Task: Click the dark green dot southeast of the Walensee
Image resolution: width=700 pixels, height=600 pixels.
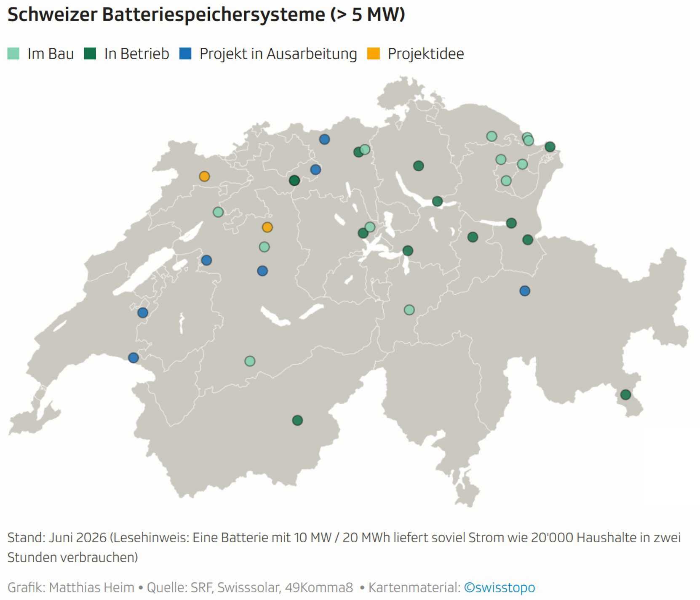Action: point(528,240)
